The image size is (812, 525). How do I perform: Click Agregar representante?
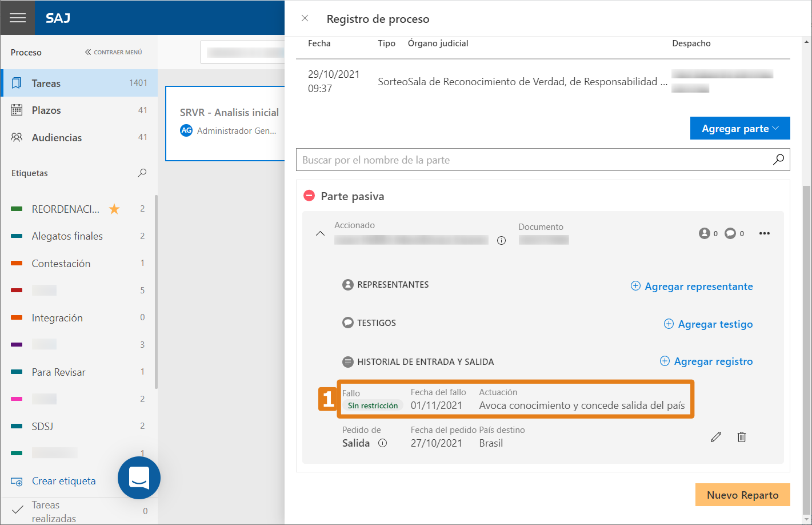[x=691, y=286]
